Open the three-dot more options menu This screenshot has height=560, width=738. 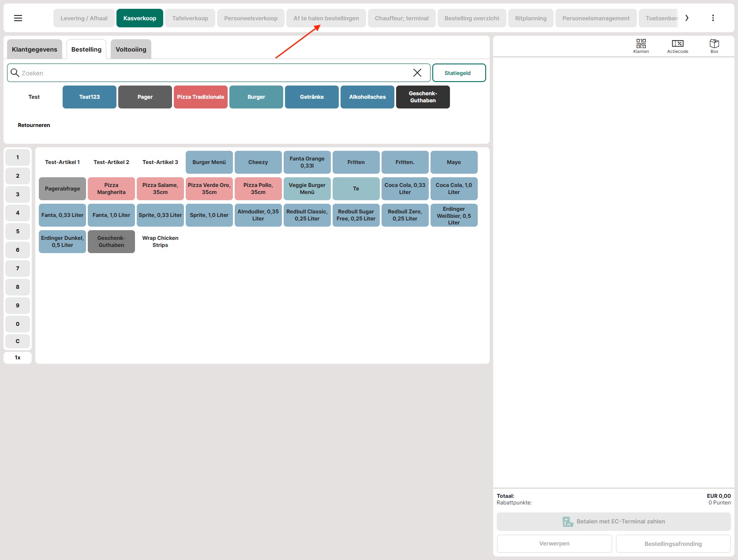[x=713, y=18]
